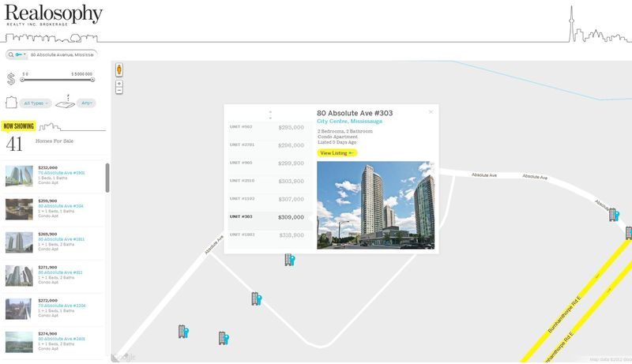Click the building marker midway along the diagonal road
Image resolution: width=632 pixels, height=364 pixels.
click(x=256, y=298)
